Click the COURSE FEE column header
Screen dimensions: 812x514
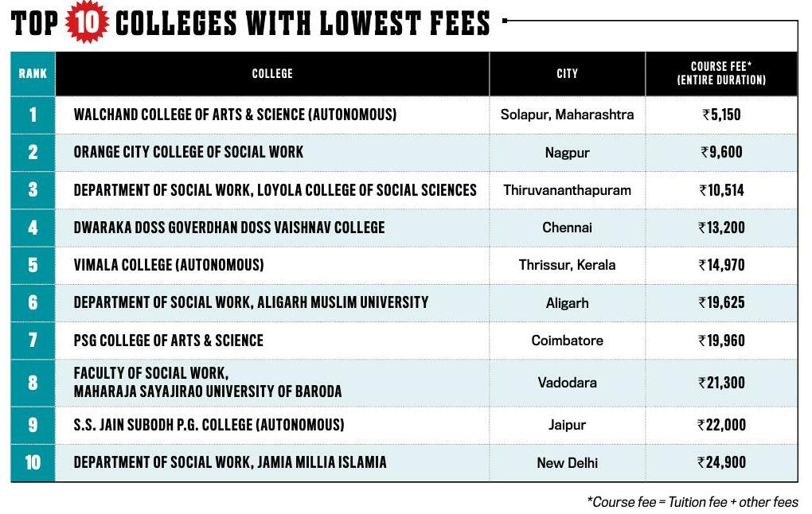coord(721,73)
